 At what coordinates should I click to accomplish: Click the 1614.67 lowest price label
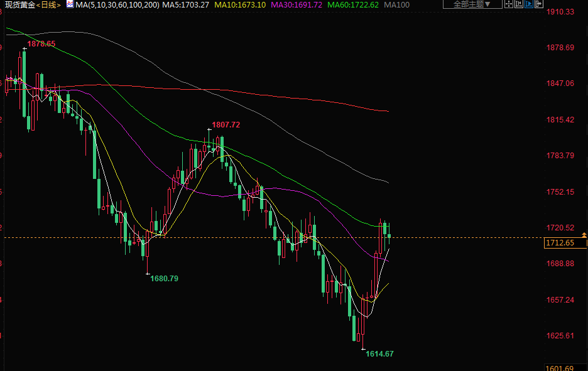coord(379,354)
